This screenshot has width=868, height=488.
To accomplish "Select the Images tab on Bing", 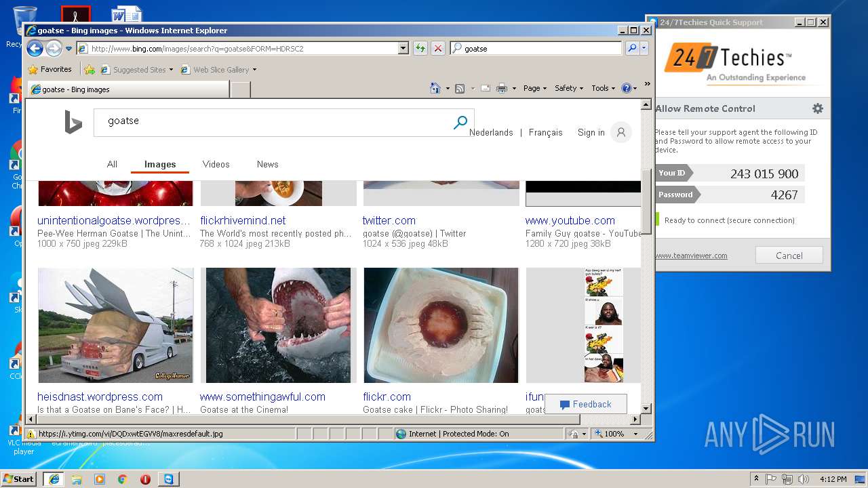I will pos(160,164).
